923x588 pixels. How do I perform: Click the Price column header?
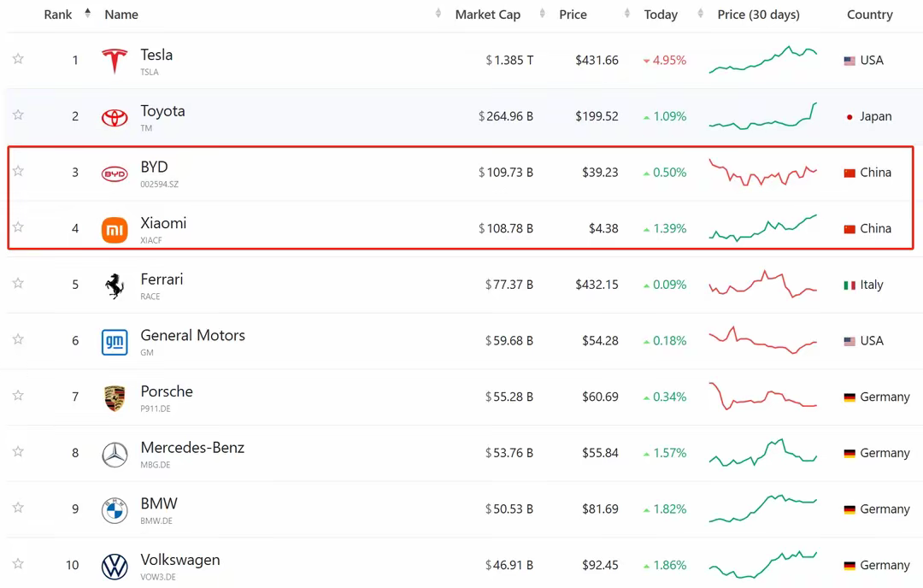pyautogui.click(x=573, y=15)
